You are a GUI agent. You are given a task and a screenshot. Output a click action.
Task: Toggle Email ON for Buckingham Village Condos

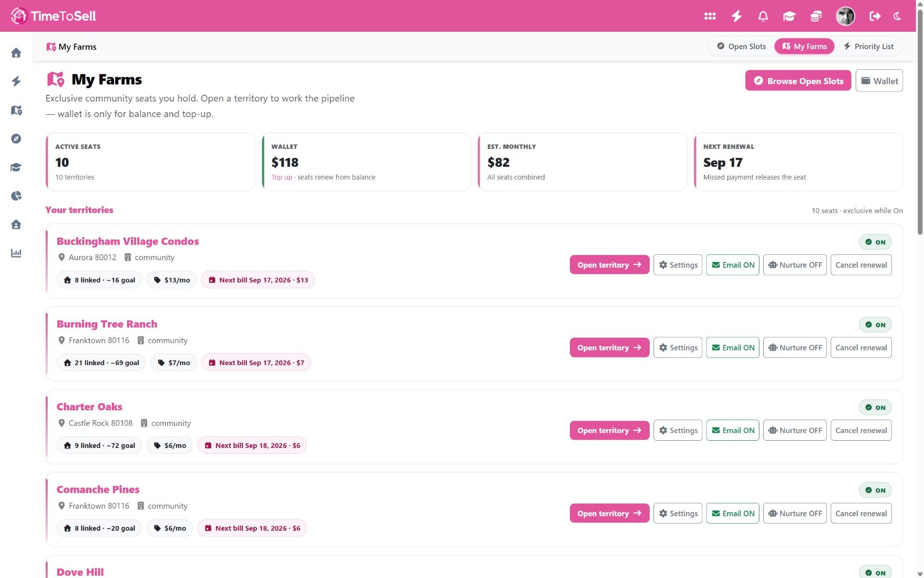pyautogui.click(x=732, y=265)
